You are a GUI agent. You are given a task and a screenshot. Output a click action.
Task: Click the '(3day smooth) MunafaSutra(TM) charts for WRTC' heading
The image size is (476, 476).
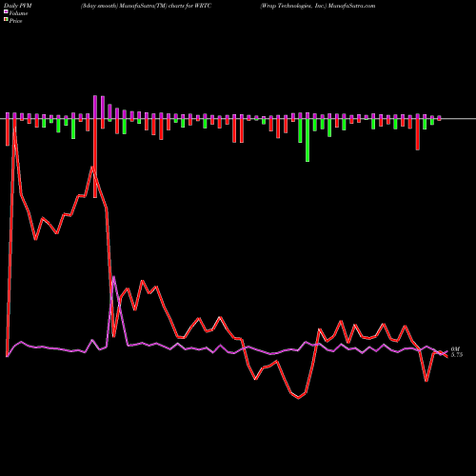click(146, 6)
